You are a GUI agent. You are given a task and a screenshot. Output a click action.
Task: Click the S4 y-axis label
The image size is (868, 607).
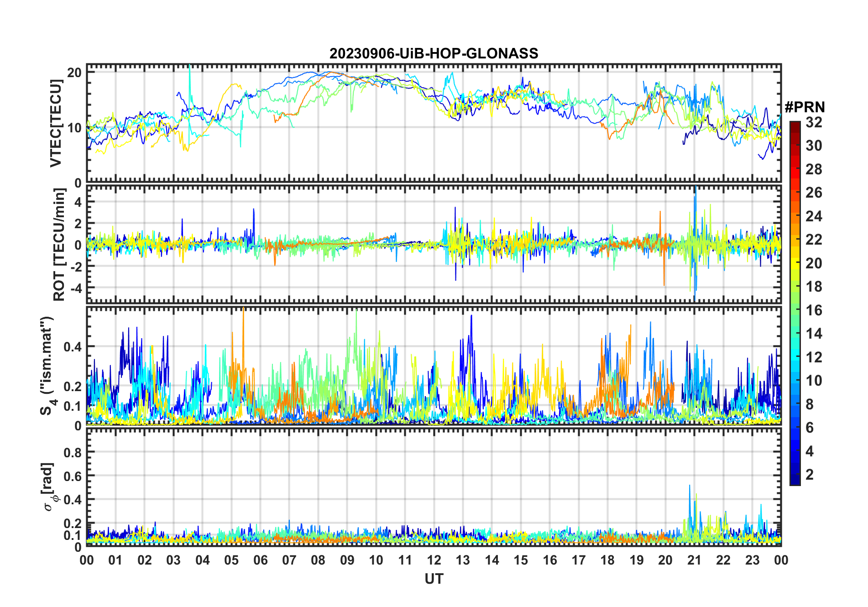[47, 366]
